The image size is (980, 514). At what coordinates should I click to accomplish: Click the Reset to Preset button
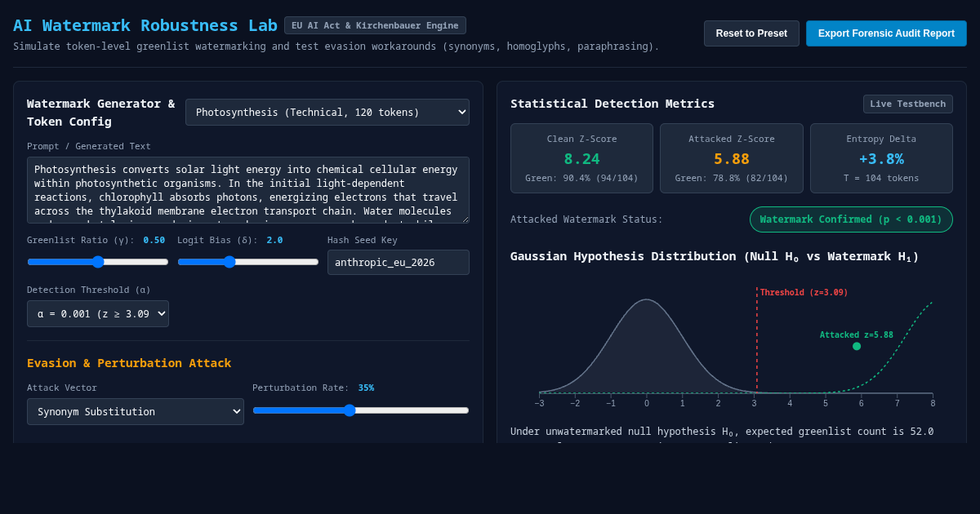coord(751,33)
